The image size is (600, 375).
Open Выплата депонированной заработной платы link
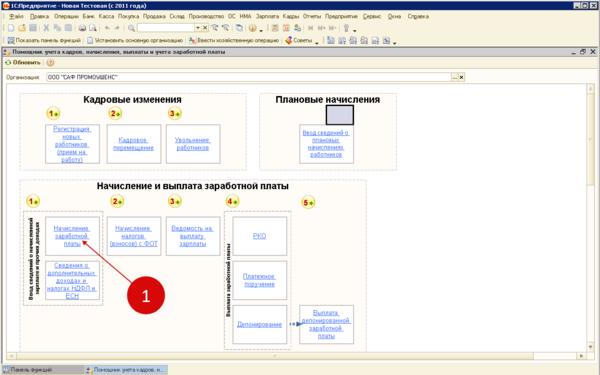tap(326, 324)
